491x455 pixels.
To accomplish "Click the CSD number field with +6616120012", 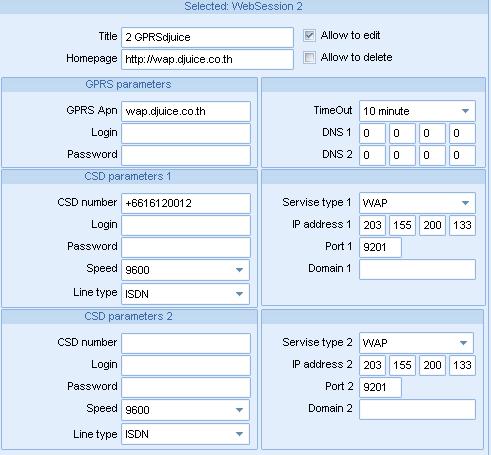I will pyautogui.click(x=186, y=203).
